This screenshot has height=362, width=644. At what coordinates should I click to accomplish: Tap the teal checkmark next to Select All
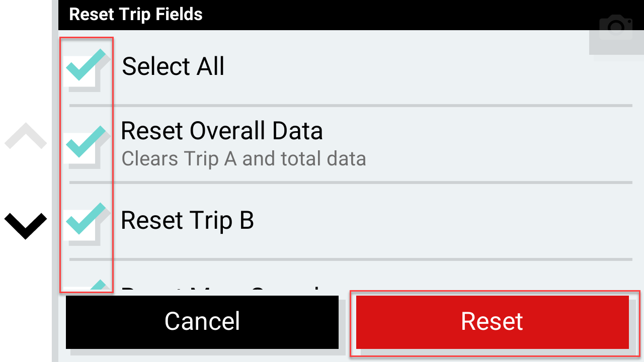click(87, 64)
